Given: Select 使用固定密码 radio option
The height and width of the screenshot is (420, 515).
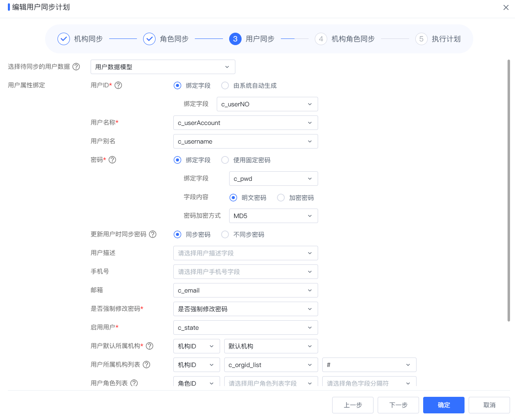Looking at the screenshot, I should (x=225, y=160).
